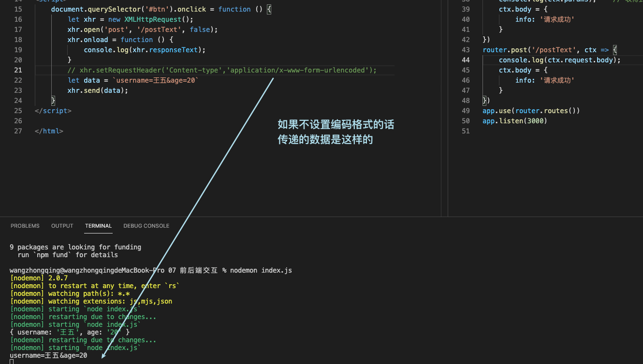Click the last 'username=王五&age=20' terminal output
This screenshot has height=364, width=643.
point(48,355)
